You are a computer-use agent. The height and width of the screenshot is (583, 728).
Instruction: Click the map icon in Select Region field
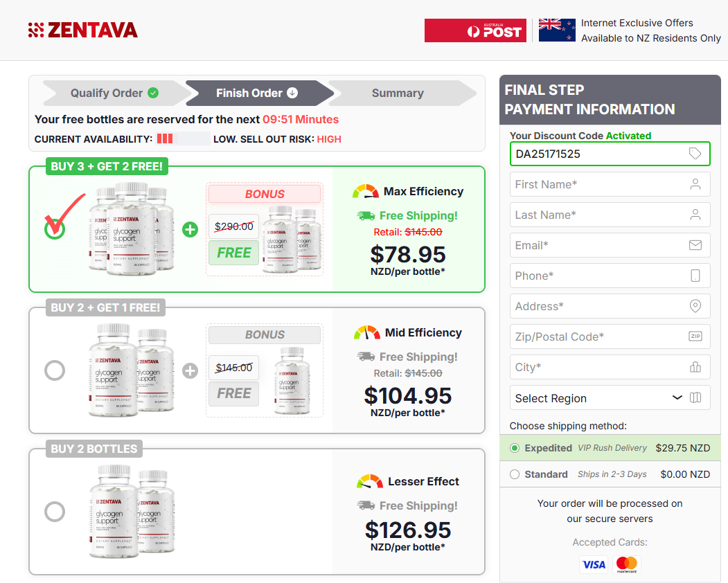click(695, 397)
